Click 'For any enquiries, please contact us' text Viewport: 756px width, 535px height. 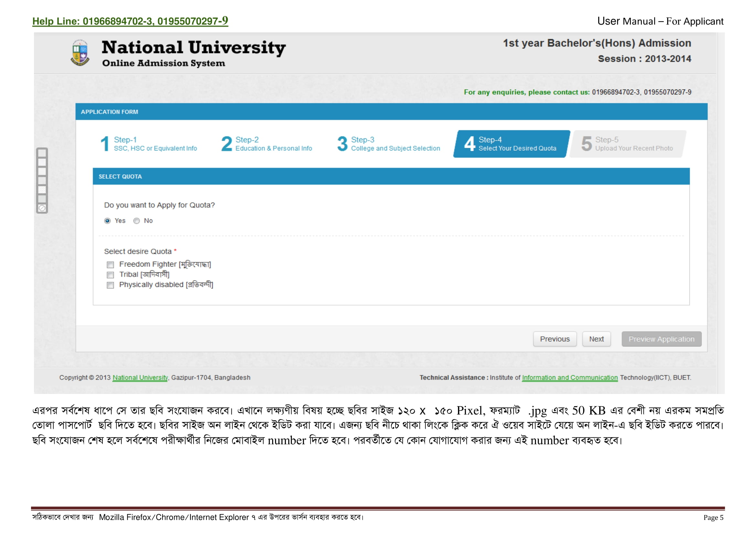tap(527, 92)
